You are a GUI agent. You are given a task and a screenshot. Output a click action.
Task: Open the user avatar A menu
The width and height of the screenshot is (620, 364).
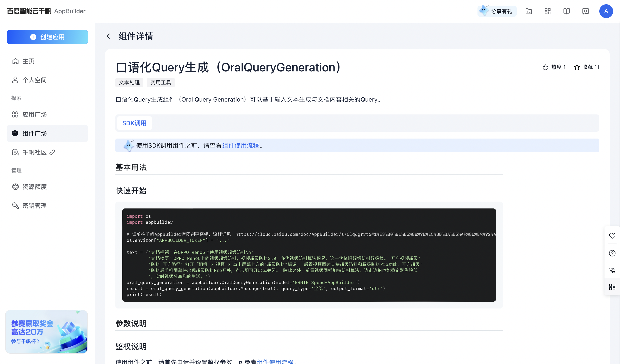coord(606,11)
